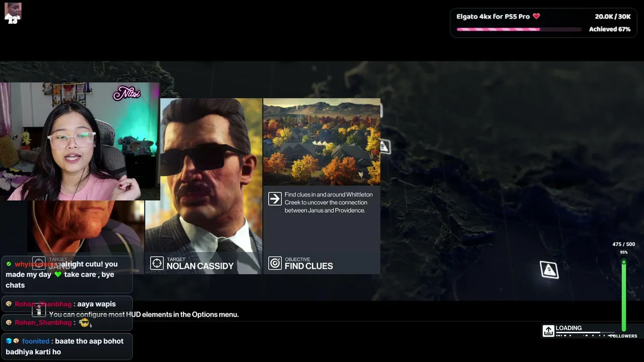Click the 'Elgato 4kx for PS5 Pro' goal title

point(493,17)
